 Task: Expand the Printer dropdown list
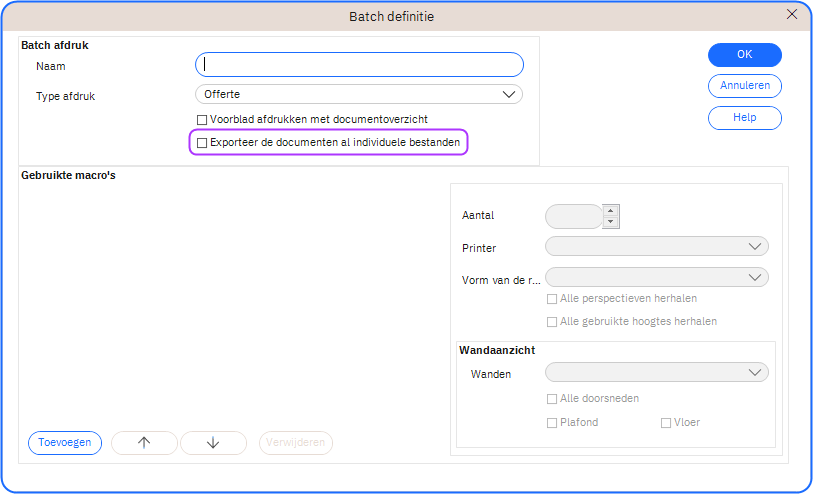(x=656, y=246)
